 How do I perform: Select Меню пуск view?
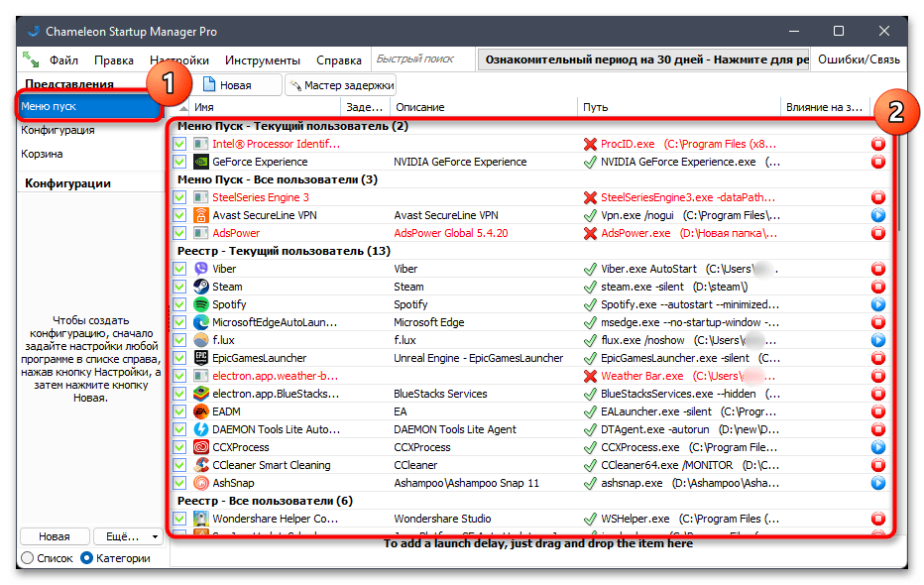(89, 106)
